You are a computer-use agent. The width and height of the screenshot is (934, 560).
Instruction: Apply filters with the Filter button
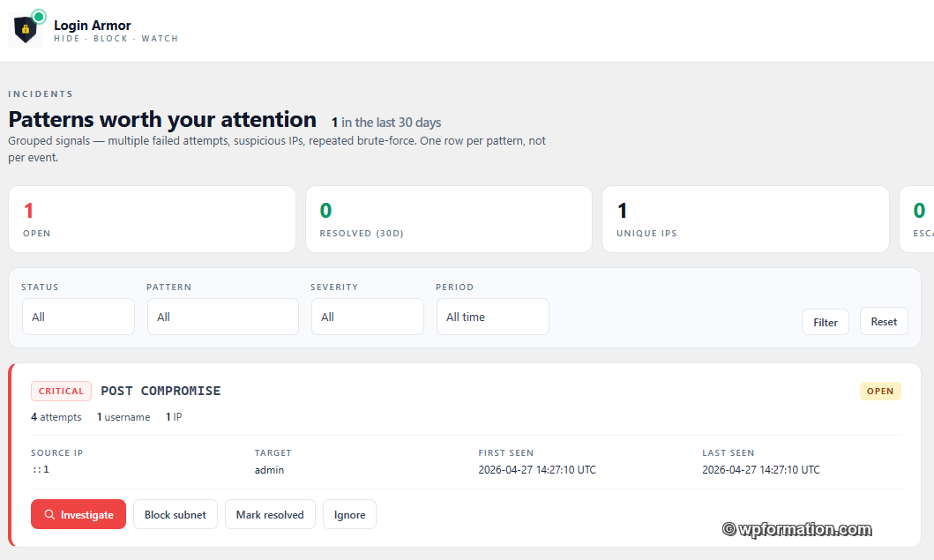tap(825, 322)
